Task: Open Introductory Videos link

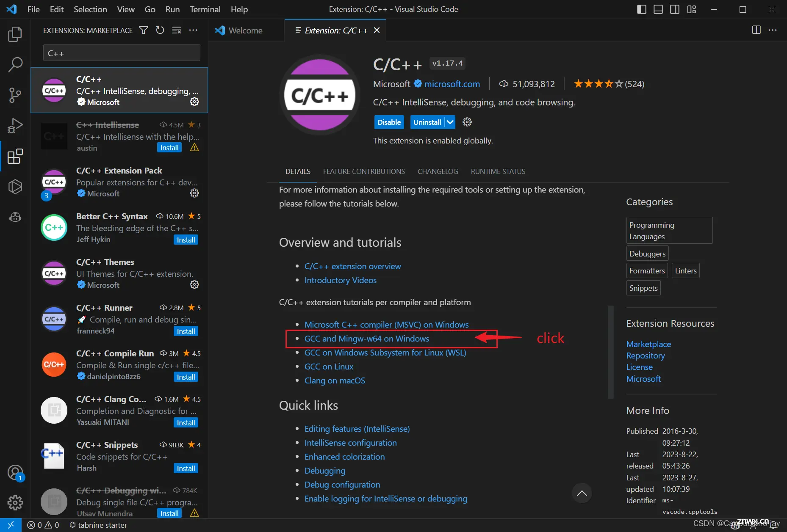Action: coord(340,280)
